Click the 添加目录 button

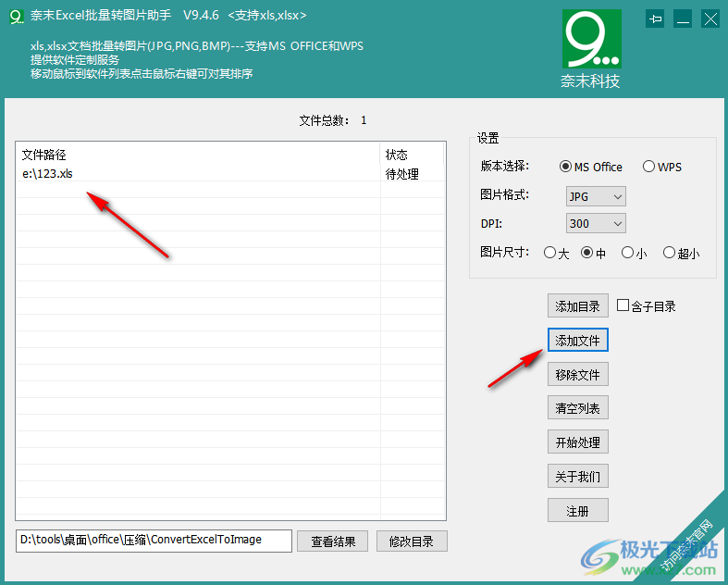pos(577,305)
